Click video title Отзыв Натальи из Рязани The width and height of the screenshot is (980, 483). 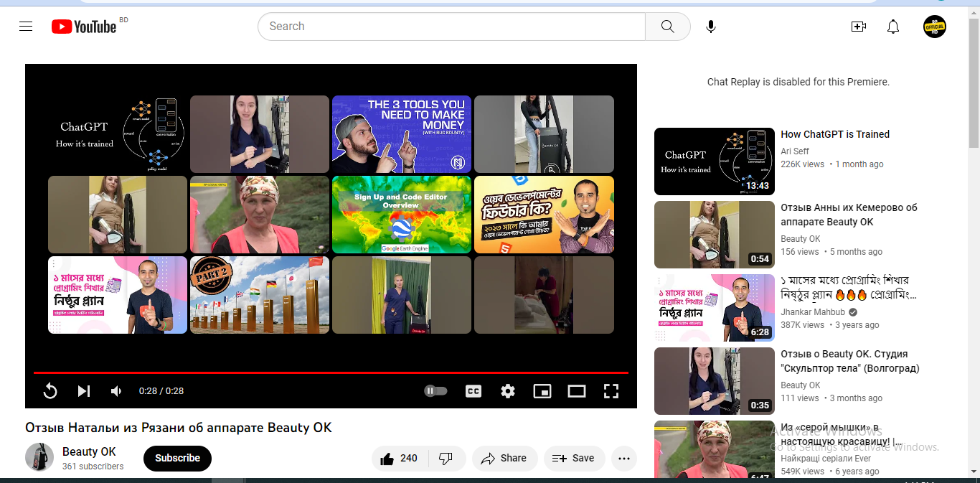(179, 428)
